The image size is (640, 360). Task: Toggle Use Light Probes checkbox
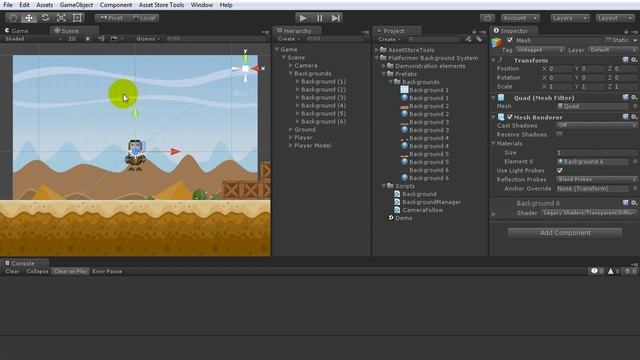coord(560,170)
